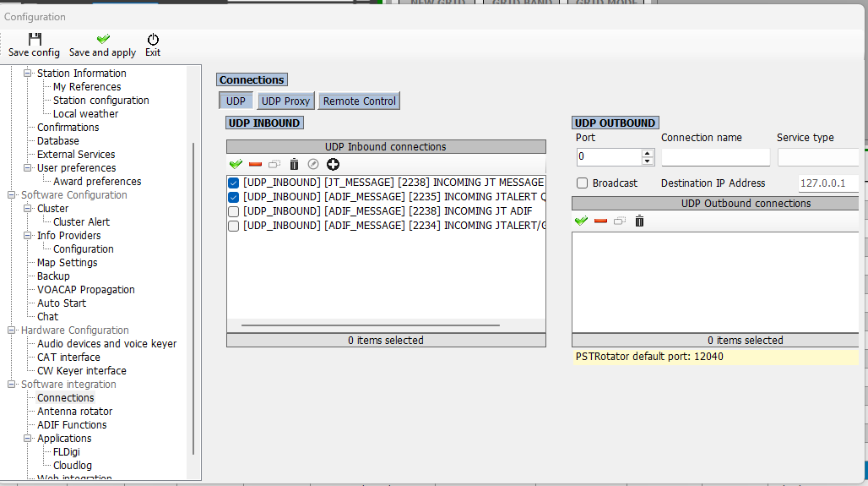Open FLDigi application settings
This screenshot has height=486, width=868.
tap(67, 451)
